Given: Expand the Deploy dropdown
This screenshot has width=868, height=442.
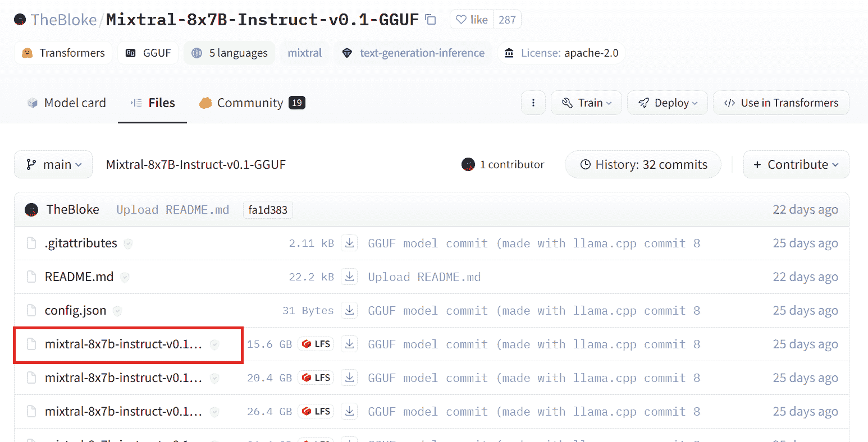Looking at the screenshot, I should [x=667, y=103].
